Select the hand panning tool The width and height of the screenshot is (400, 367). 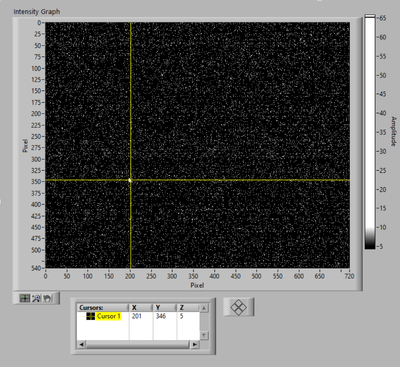(x=48, y=298)
